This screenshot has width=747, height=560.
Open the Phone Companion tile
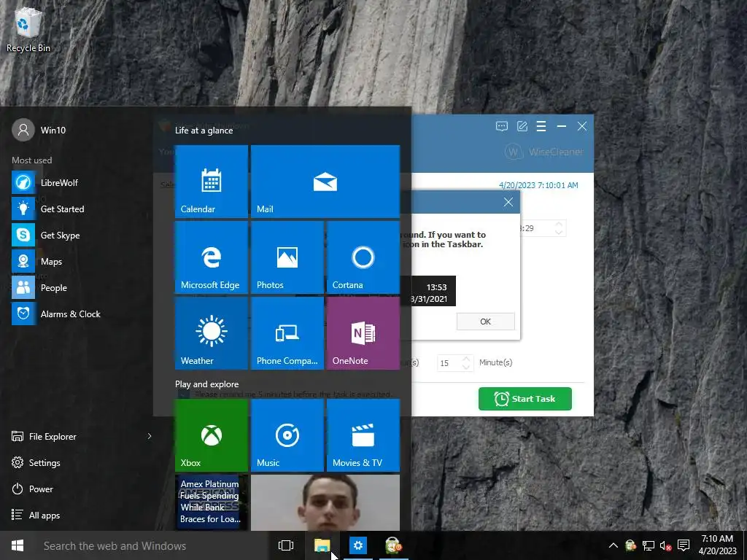click(x=287, y=333)
